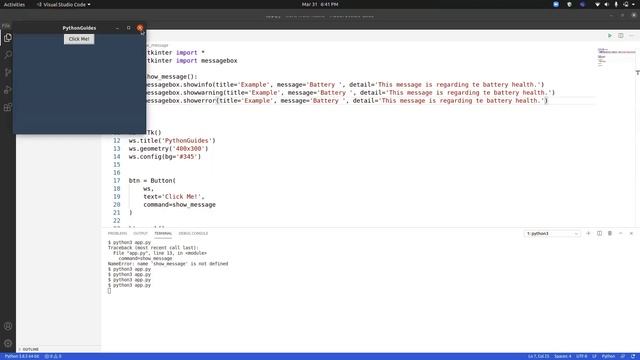Click the microphone icon in system tray
This screenshot has height=360, width=640.
(x=616, y=4)
